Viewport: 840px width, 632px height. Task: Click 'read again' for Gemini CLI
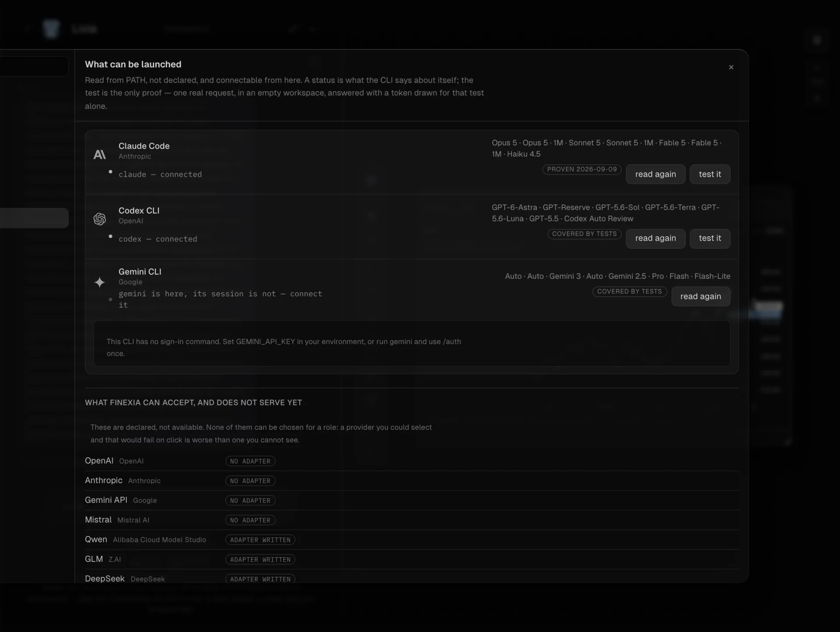coord(700,296)
